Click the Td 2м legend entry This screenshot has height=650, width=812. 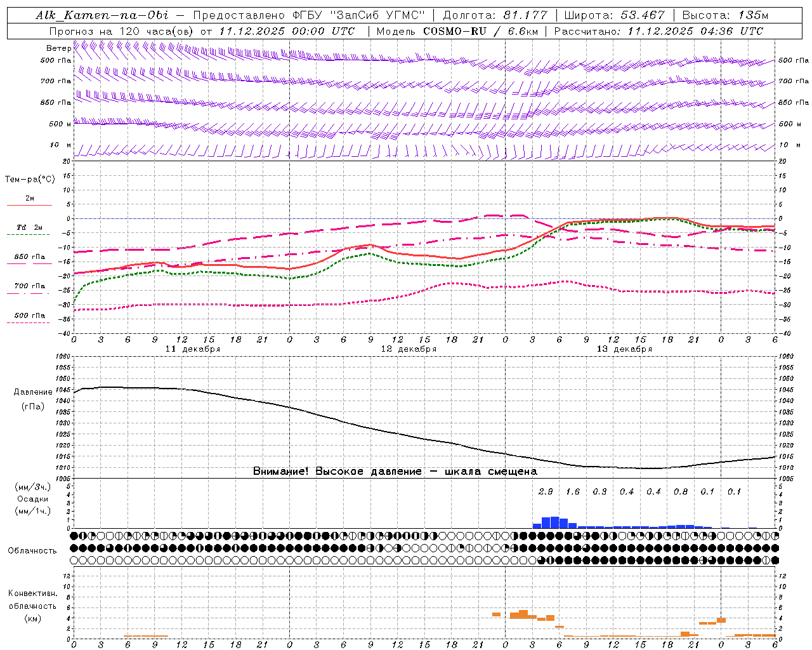click(30, 227)
